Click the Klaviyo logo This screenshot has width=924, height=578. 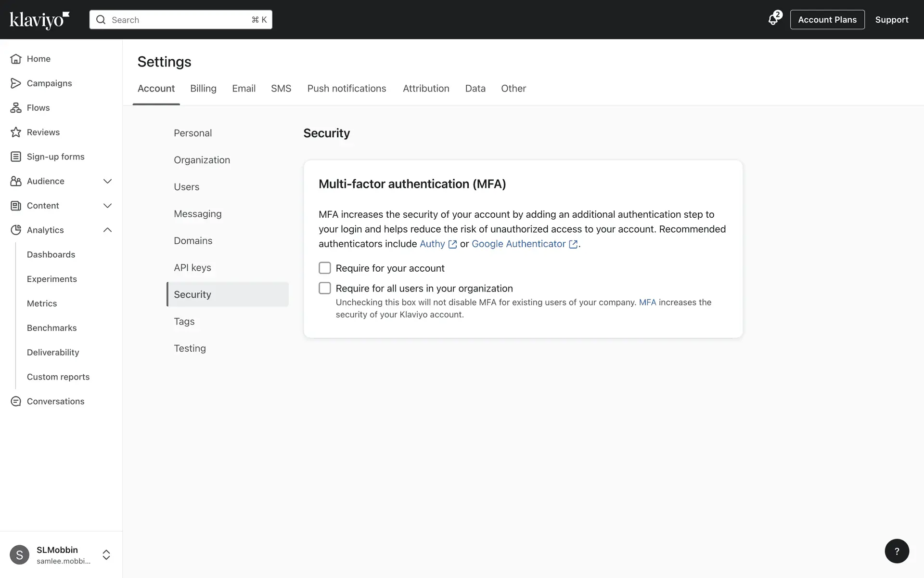pyautogui.click(x=39, y=20)
